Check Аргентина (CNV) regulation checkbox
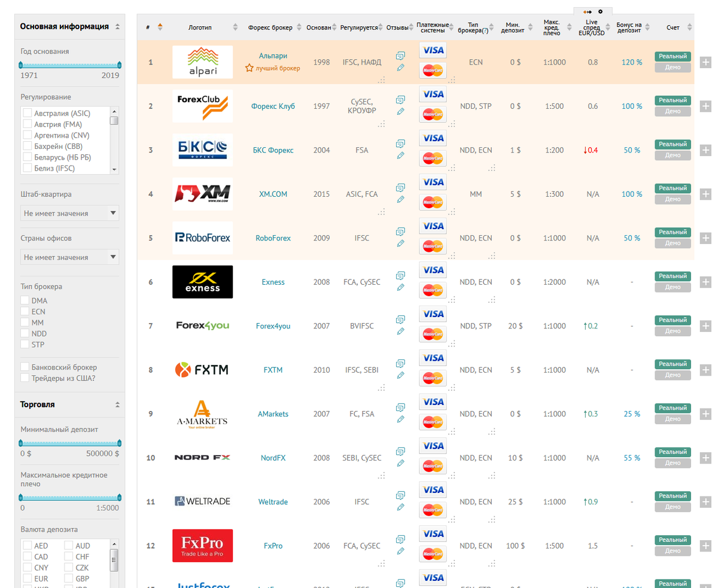 coord(27,135)
